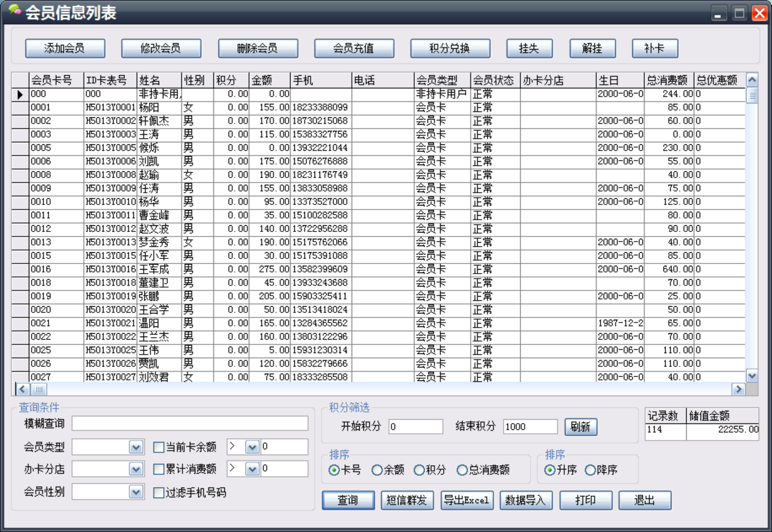Viewport: 772px width, 532px height.
Task: Click the 会员类型 column header
Action: pyautogui.click(x=442, y=80)
